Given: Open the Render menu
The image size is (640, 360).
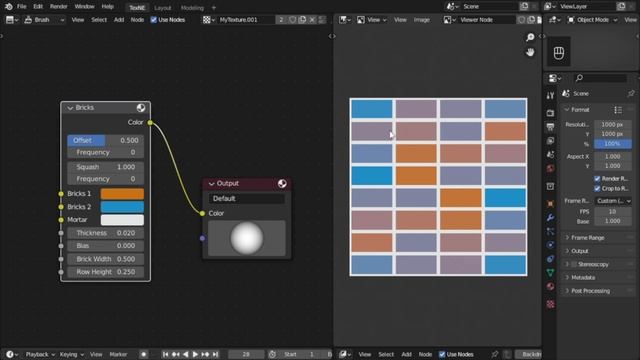Looking at the screenshot, I should tap(59, 7).
